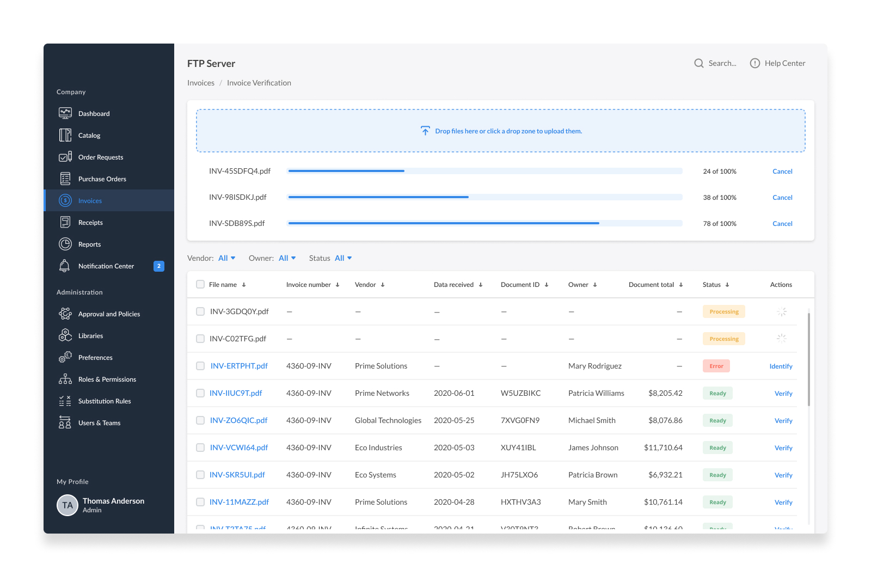Open Catalog in the sidebar
This screenshot has height=588, width=871.
click(109, 135)
